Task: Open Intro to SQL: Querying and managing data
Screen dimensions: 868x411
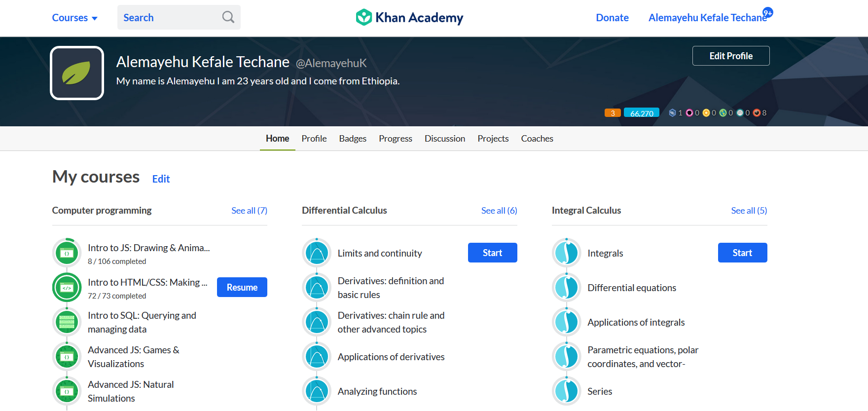Action: point(142,322)
